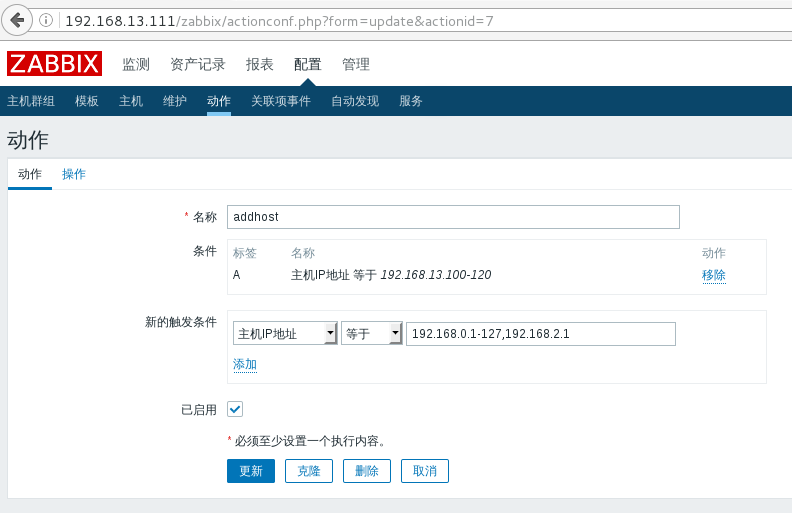Go to 主机 submenu
The width and height of the screenshot is (792, 513).
tap(131, 101)
